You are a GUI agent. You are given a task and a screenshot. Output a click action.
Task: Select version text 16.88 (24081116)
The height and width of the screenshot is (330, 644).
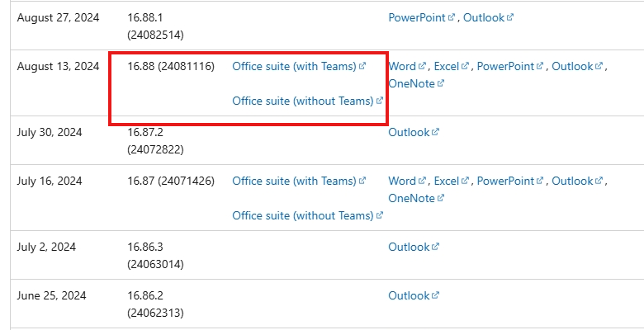coord(171,66)
